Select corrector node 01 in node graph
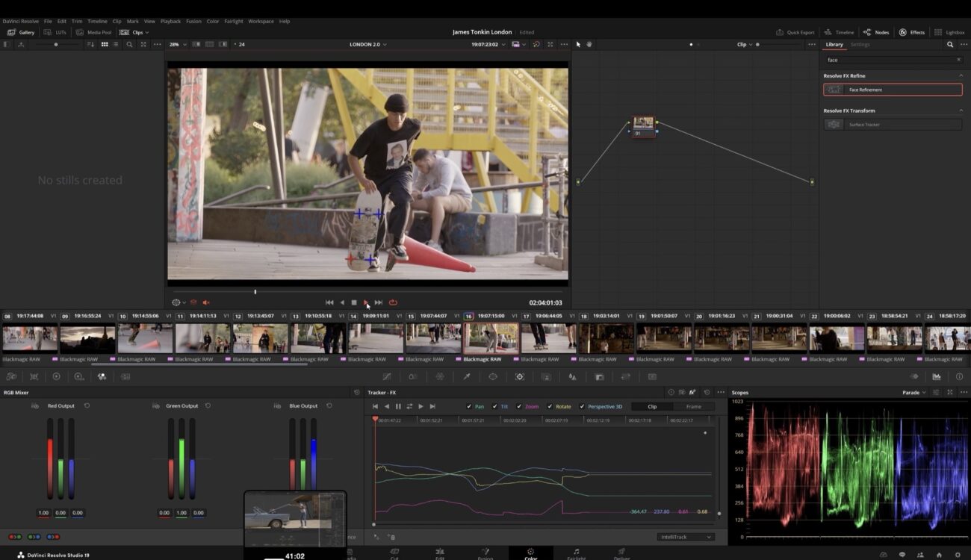The width and height of the screenshot is (971, 560). pos(643,125)
